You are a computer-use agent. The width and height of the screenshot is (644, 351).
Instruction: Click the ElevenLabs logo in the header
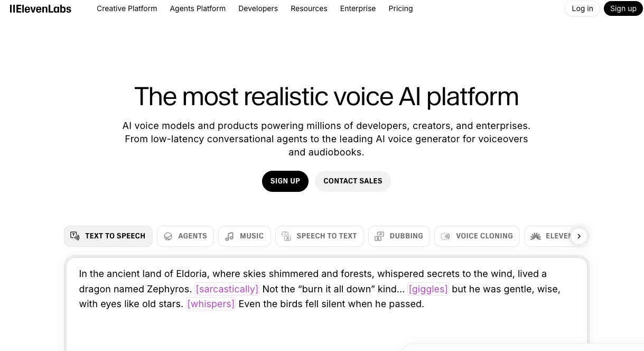coord(40,8)
